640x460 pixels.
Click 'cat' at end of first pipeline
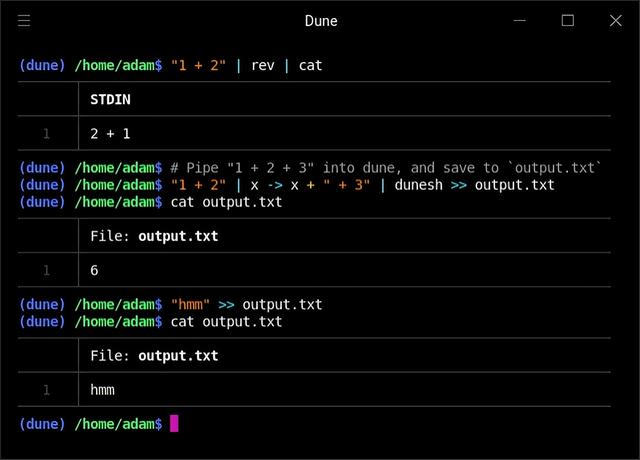[310, 65]
